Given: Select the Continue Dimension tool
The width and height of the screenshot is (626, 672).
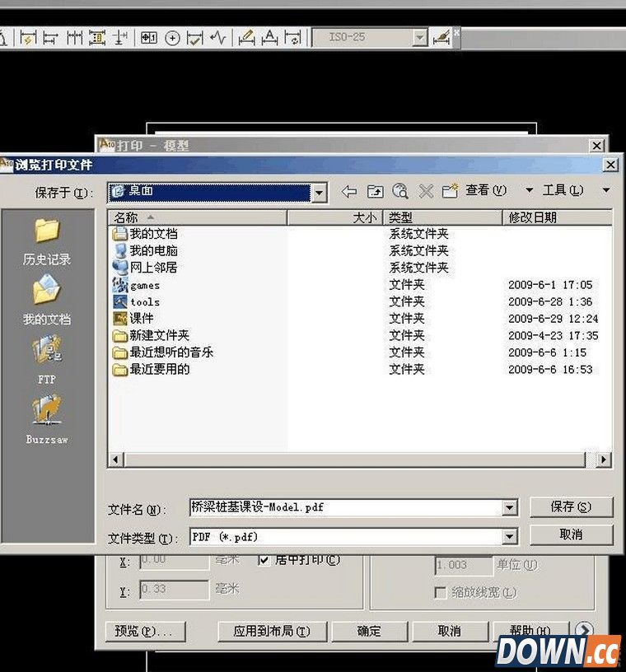Looking at the screenshot, I should [74, 38].
